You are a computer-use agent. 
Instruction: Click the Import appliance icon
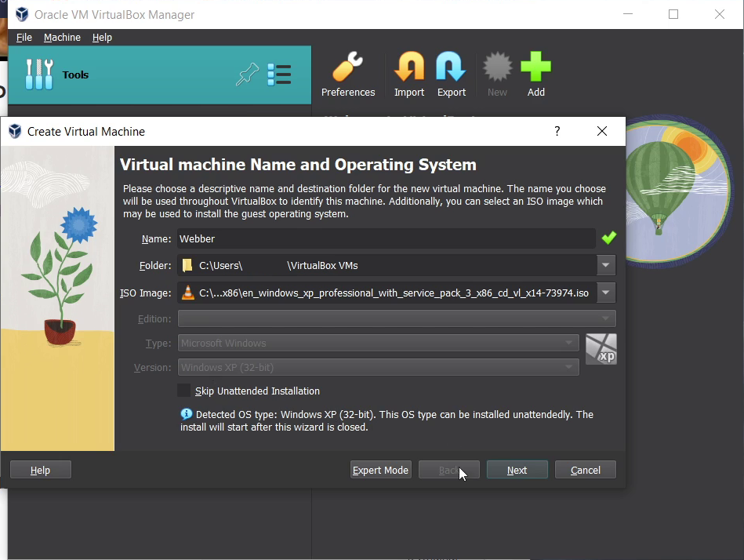tap(408, 68)
